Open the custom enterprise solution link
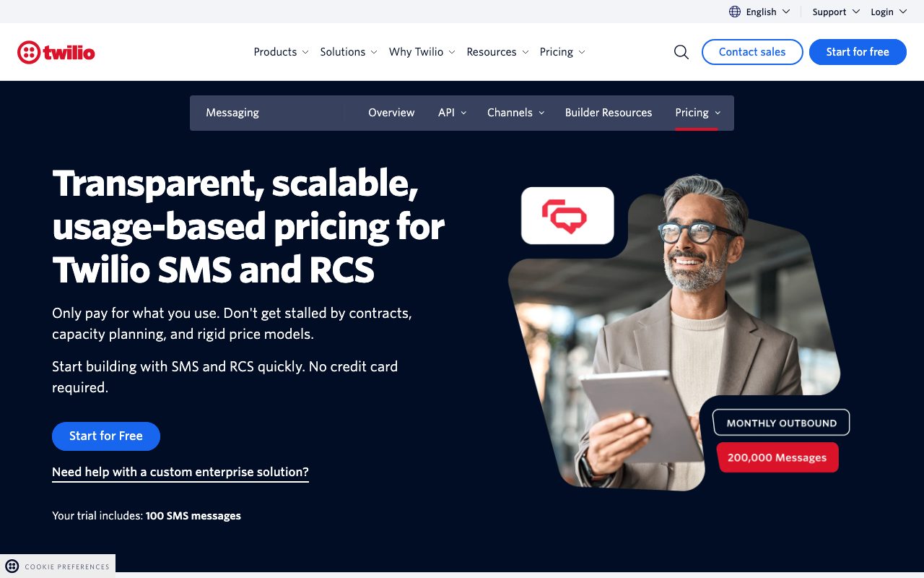924x578 pixels. point(180,473)
